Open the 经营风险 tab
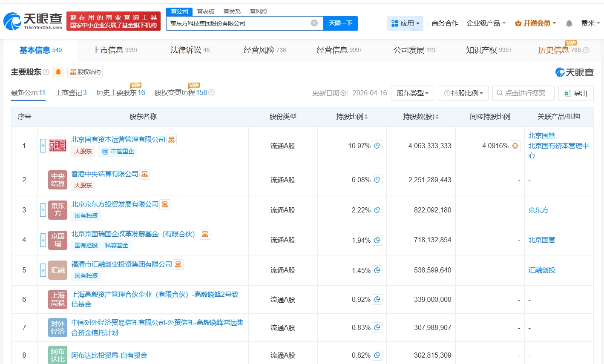 tap(265, 50)
